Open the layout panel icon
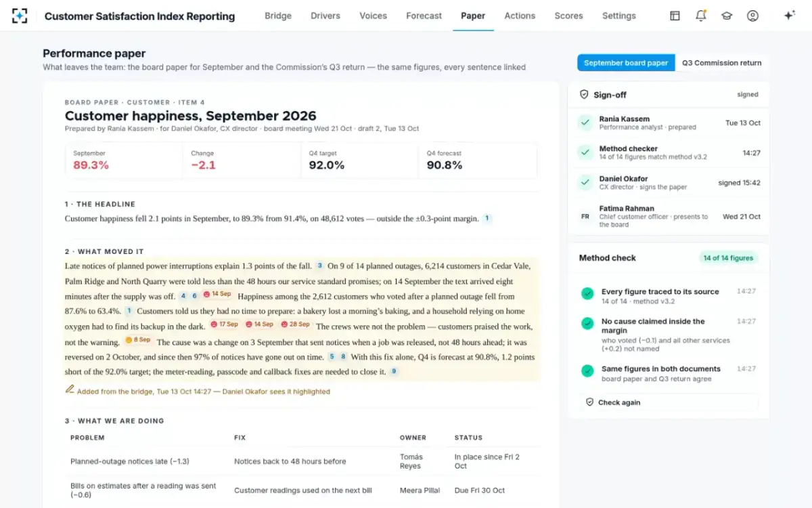 tap(675, 16)
